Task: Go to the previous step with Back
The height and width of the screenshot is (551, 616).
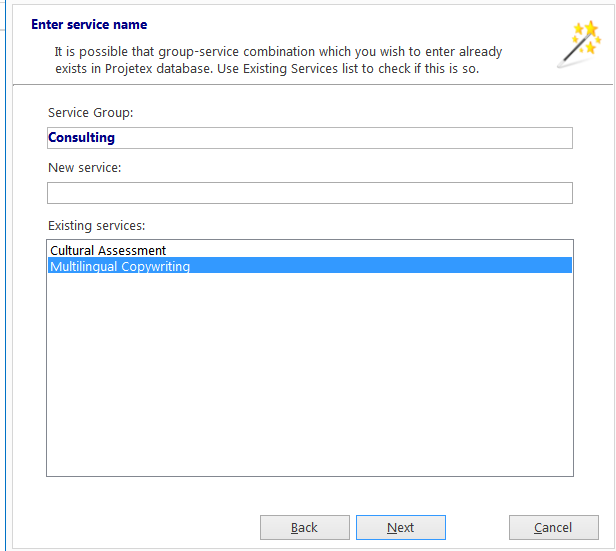Action: [304, 527]
